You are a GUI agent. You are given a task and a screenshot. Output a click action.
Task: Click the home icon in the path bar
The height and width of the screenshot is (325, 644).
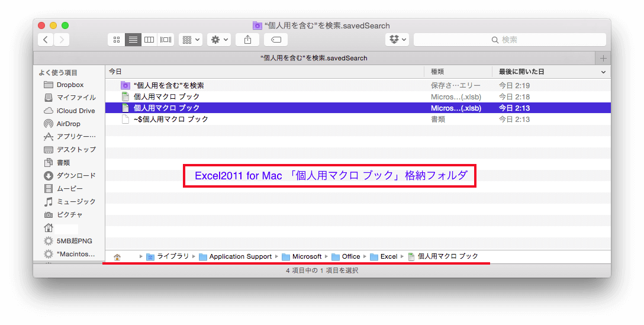click(117, 257)
